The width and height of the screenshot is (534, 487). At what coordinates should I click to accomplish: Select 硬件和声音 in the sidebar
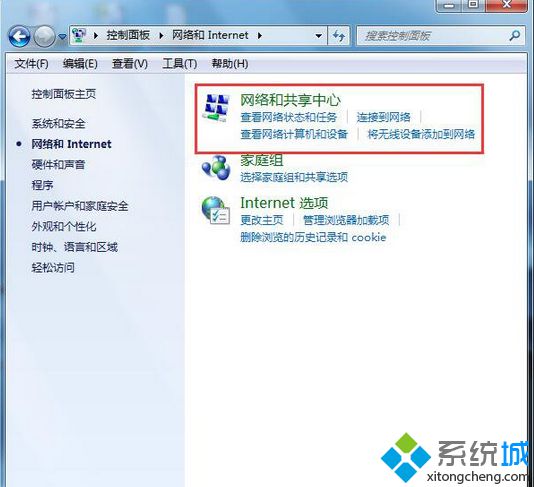(58, 164)
